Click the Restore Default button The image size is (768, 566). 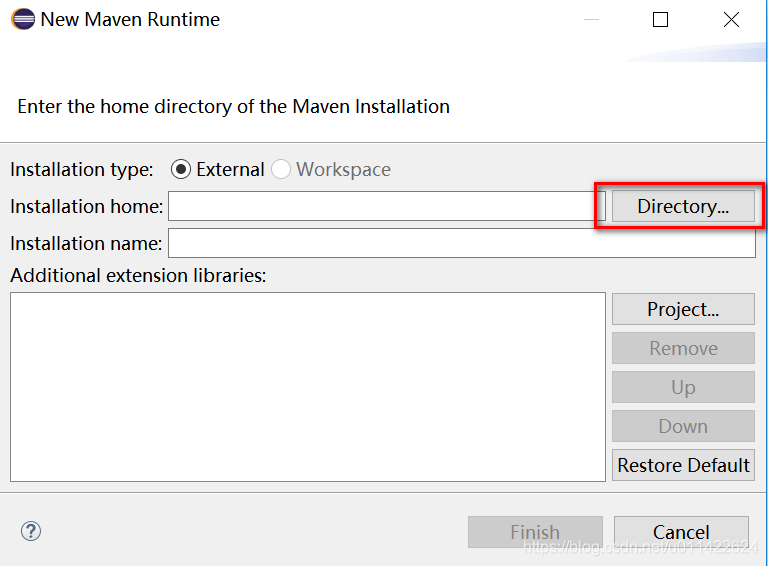[683, 465]
